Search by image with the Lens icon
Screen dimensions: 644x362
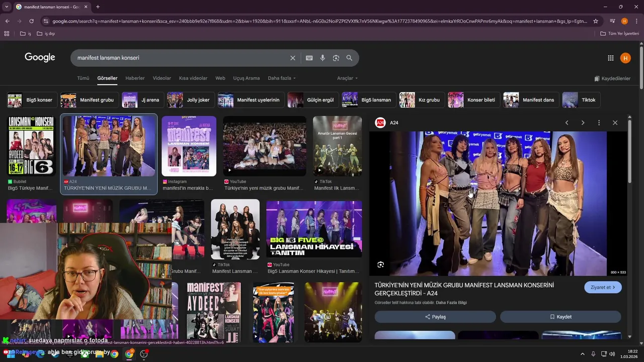(x=336, y=58)
